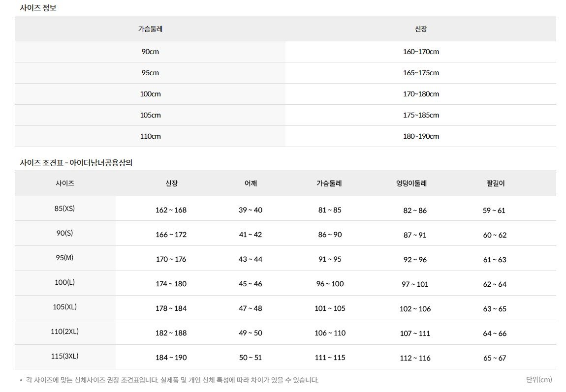The width and height of the screenshot is (566, 392).
Task: Click the 사이즈 조견표 - 아이더남녀공용상의 heading
Action: tap(76, 163)
